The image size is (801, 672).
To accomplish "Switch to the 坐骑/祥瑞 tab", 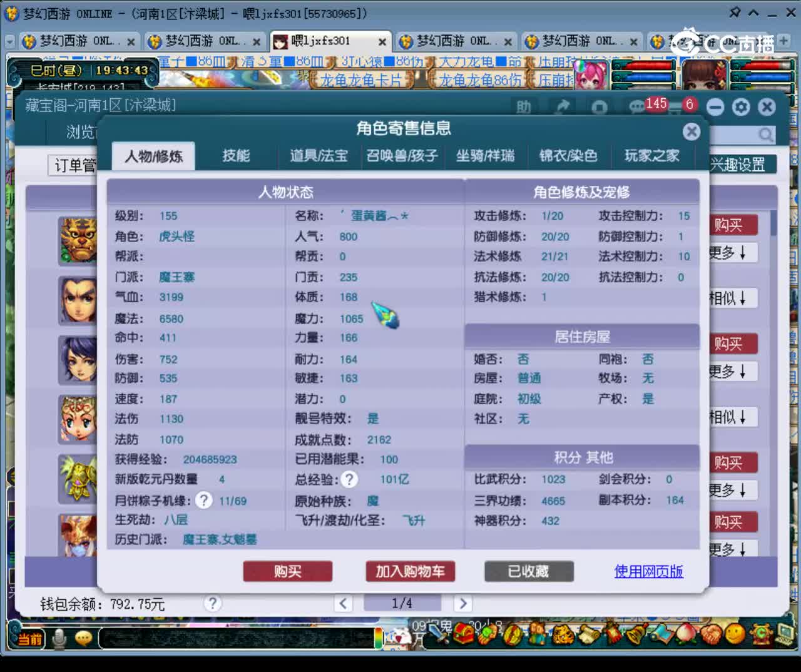I will tap(485, 156).
